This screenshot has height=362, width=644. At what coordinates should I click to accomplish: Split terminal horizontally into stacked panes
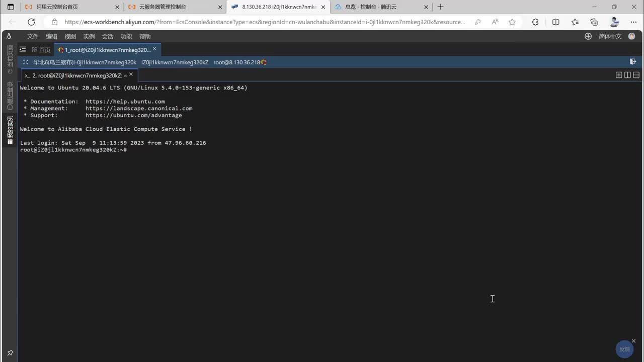pyautogui.click(x=636, y=75)
